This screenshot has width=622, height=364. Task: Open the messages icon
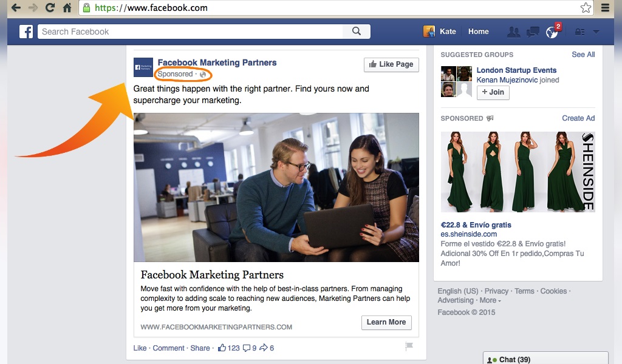coord(533,32)
